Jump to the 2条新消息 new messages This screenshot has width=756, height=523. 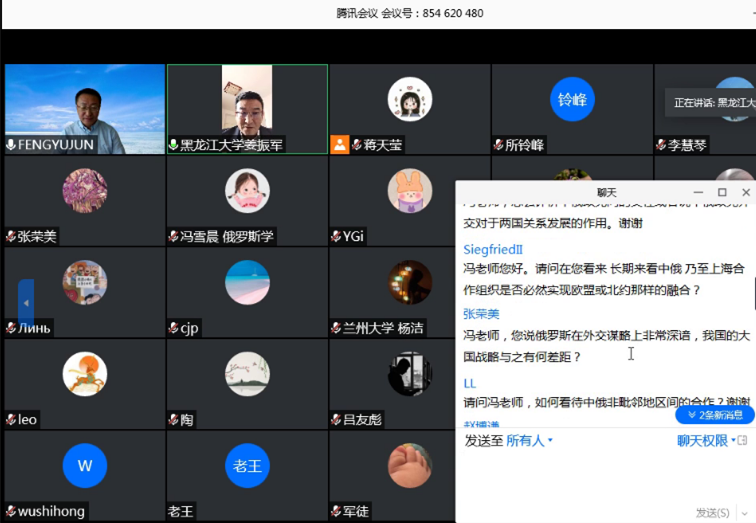pyautogui.click(x=715, y=415)
